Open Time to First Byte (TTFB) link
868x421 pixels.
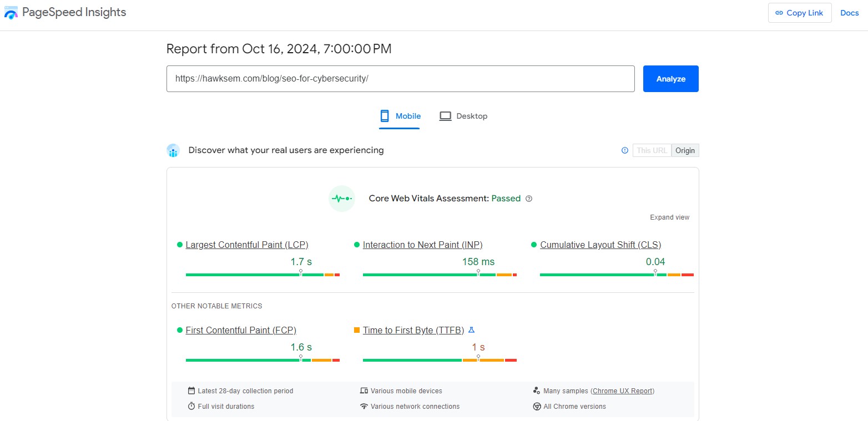[413, 330]
